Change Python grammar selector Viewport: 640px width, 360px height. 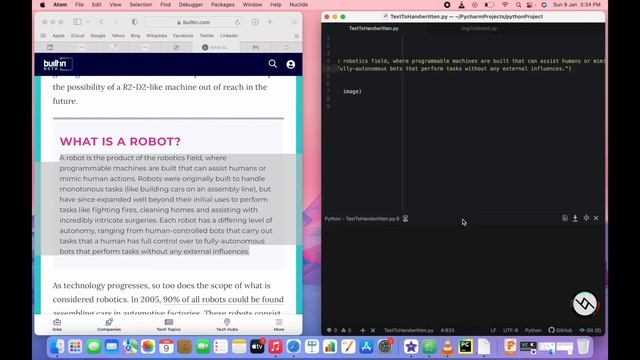(x=533, y=330)
